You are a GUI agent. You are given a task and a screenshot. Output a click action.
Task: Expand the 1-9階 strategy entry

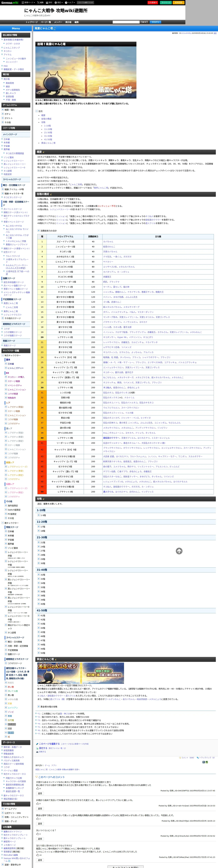(x=39, y=515)
